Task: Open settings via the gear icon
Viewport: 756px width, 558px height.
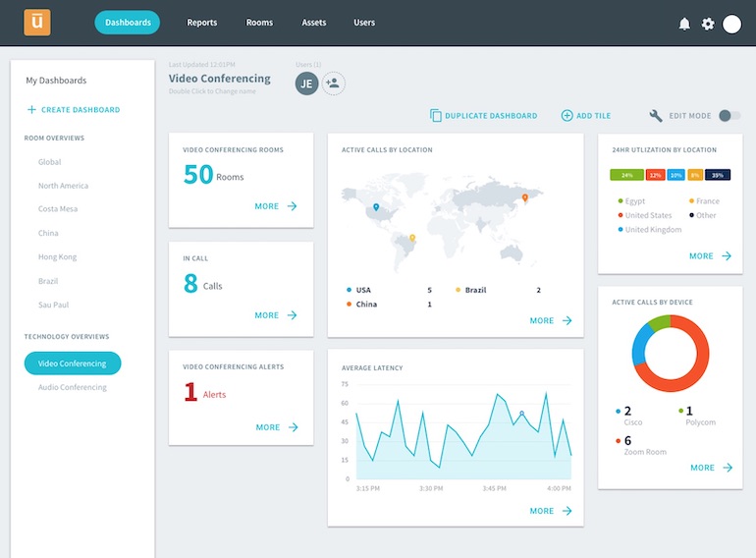Action: [x=708, y=24]
